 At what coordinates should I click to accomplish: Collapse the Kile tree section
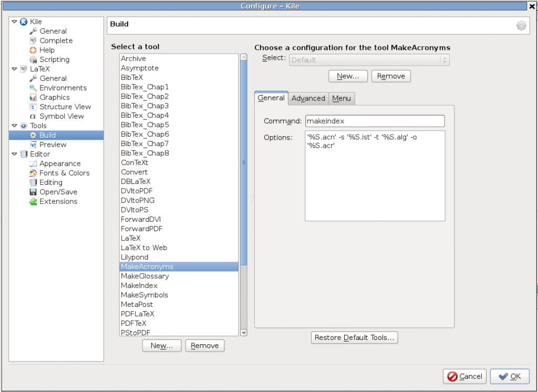point(14,22)
